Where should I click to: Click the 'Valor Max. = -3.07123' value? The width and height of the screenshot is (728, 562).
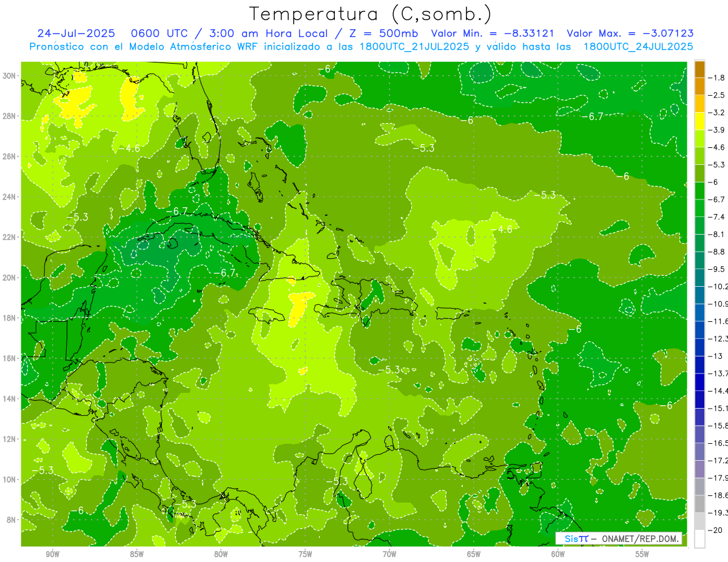(x=630, y=33)
